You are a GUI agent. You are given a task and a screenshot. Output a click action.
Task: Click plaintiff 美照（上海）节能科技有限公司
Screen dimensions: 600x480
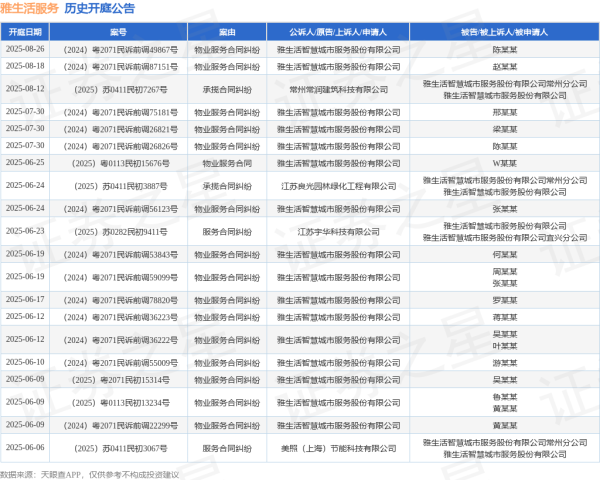point(339,449)
